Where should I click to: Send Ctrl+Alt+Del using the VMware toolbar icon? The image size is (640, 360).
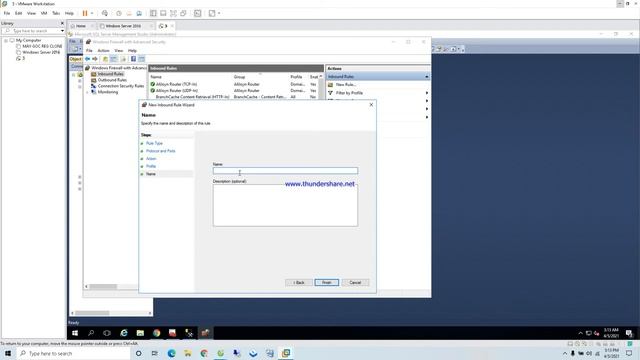[x=105, y=13]
